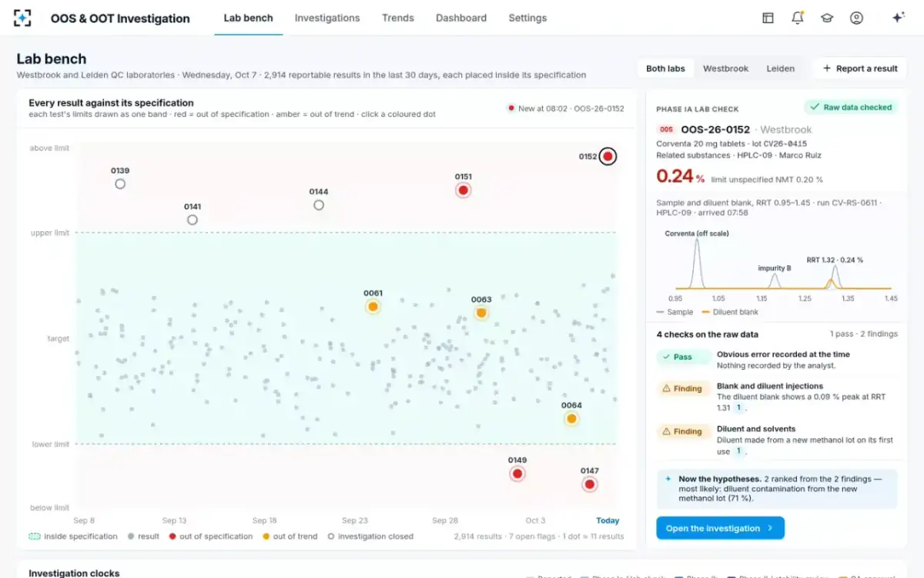924x578 pixels.
Task: Open the notifications bell
Action: pyautogui.click(x=798, y=18)
